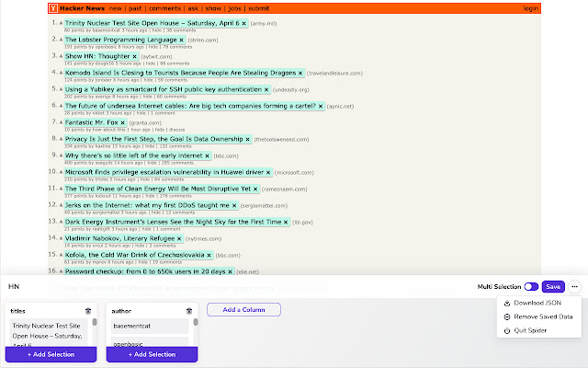This screenshot has width=588, height=368.
Task: Remove 'Privacy Is Just the First Step' selection
Action: tap(247, 139)
